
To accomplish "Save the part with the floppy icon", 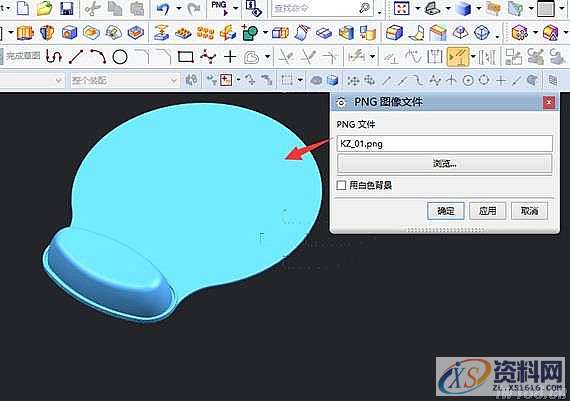I will 67,8.
